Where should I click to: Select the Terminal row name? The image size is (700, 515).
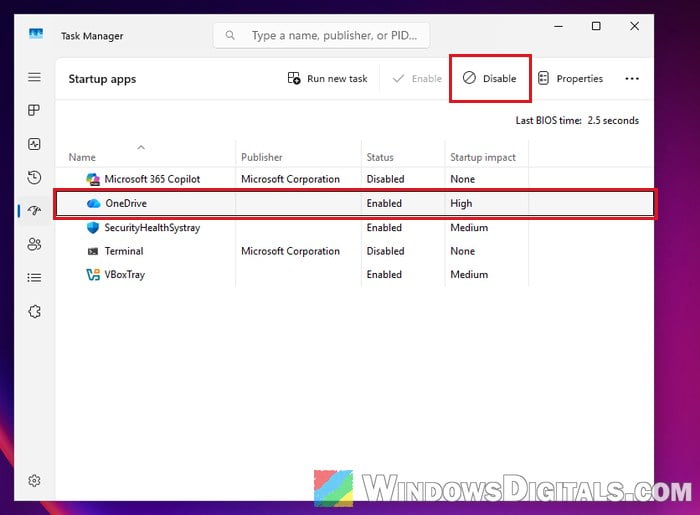click(124, 251)
